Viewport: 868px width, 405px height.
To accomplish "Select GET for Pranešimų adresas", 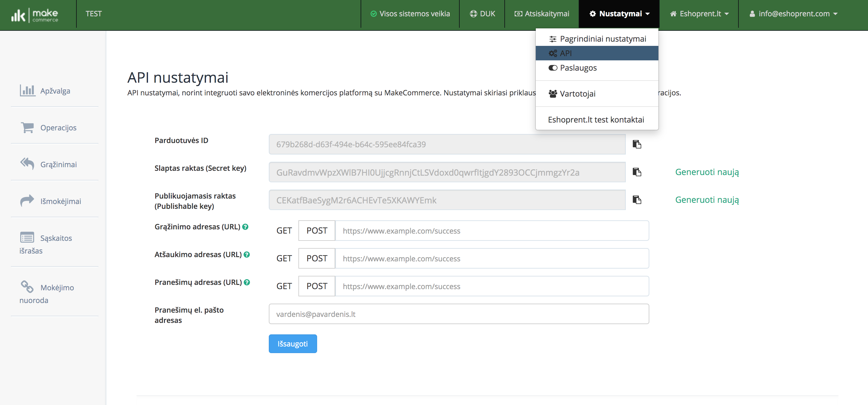I will point(284,286).
